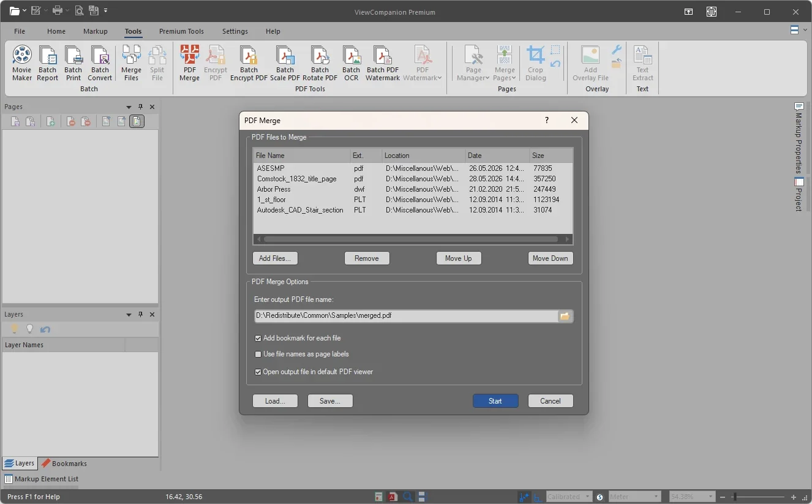Open the Batch Convert tool
The image size is (812, 504).
[x=100, y=64]
